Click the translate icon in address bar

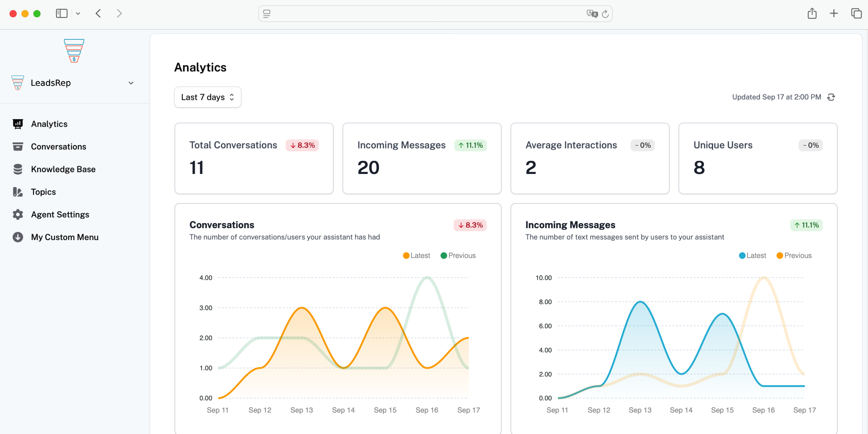click(x=592, y=14)
